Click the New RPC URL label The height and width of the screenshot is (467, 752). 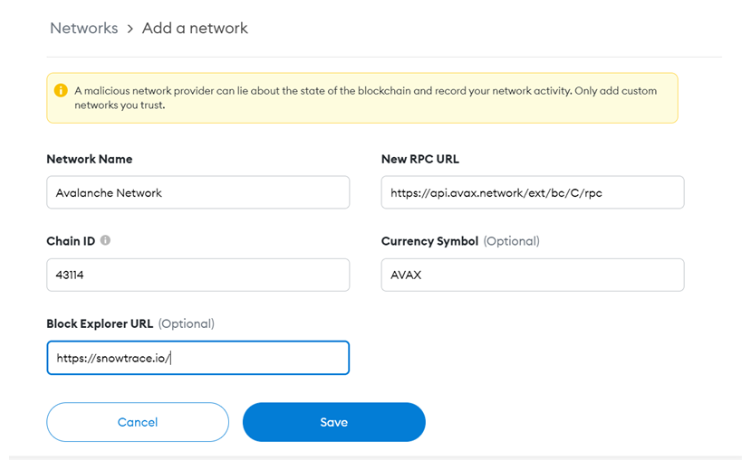[420, 159]
